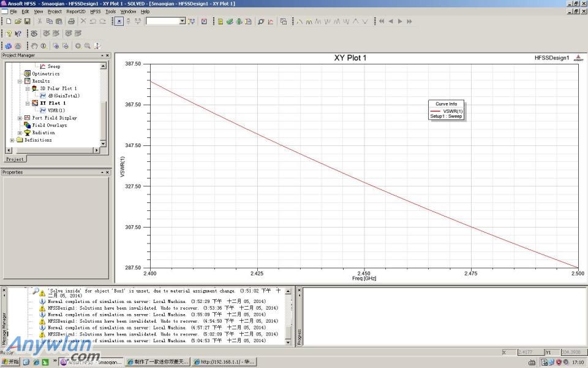The height and width of the screenshot is (368, 588).
Task: Open the View menu
Action: 39,12
